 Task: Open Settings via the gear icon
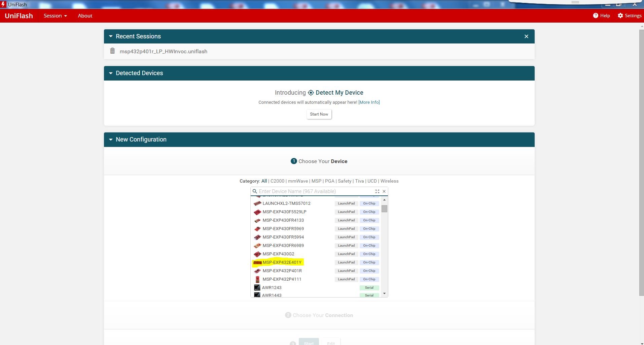click(x=620, y=15)
